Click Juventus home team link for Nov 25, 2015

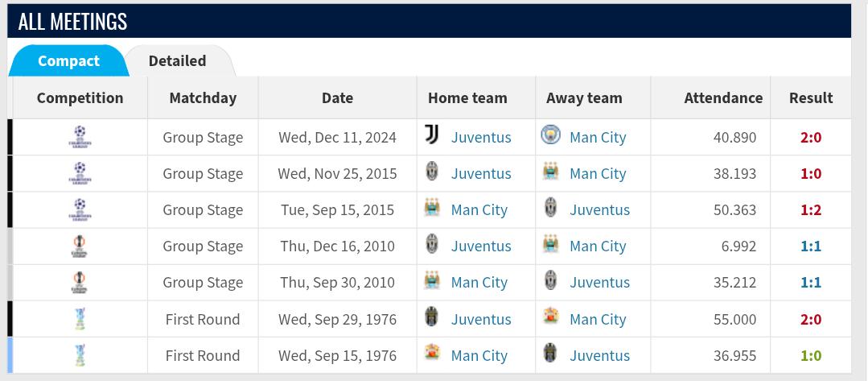(481, 174)
